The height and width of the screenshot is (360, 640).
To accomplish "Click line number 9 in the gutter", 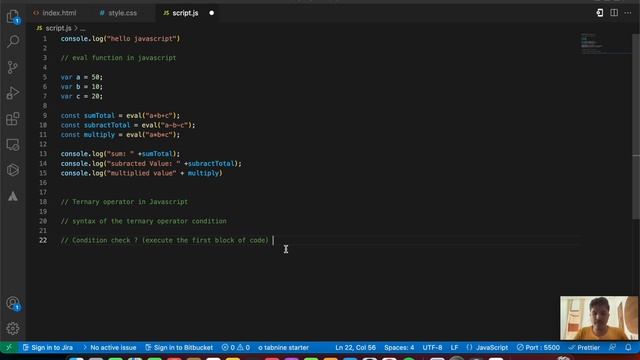I will coord(44,116).
